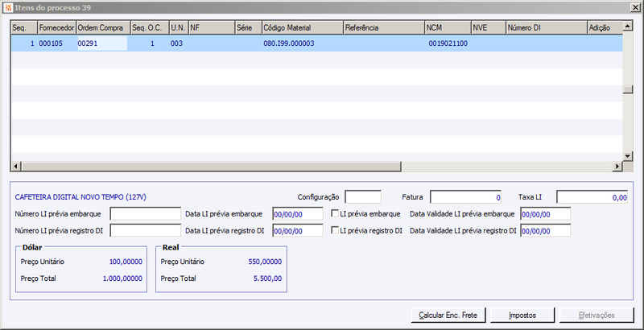Image resolution: width=644 pixels, height=330 pixels.
Task: Focus the Fatura input field
Action: [466, 197]
